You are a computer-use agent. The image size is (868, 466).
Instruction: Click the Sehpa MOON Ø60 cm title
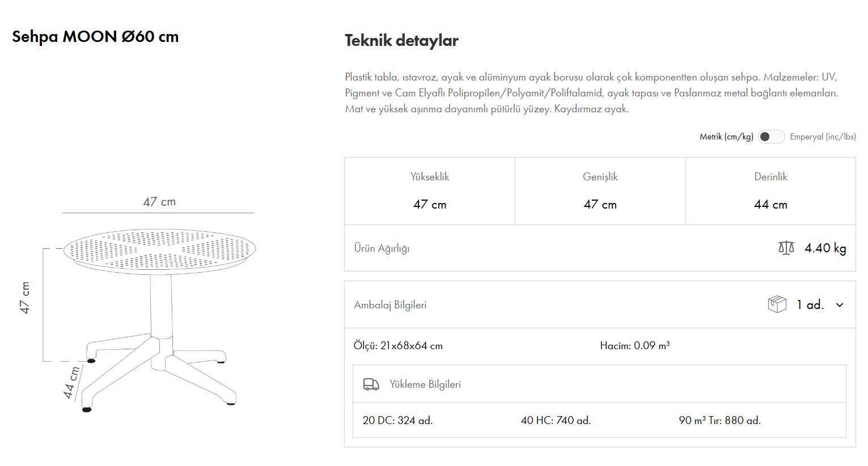pyautogui.click(x=95, y=37)
